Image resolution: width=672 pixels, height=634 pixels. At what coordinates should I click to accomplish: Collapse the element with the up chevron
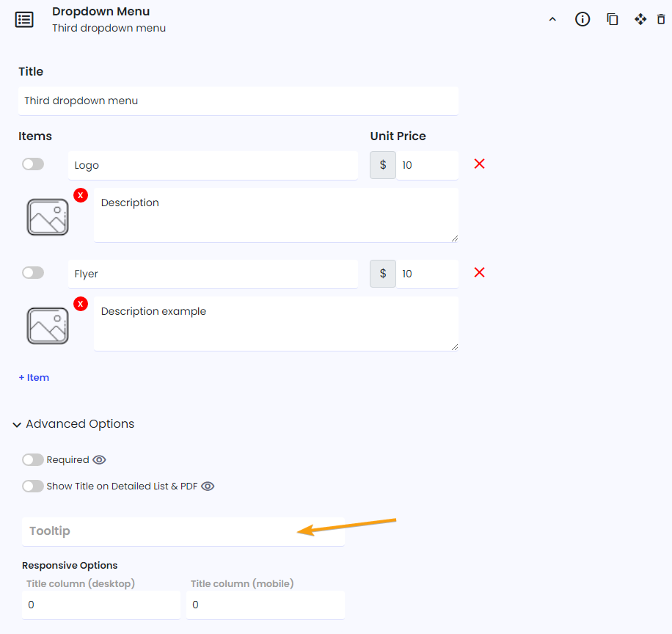point(552,19)
